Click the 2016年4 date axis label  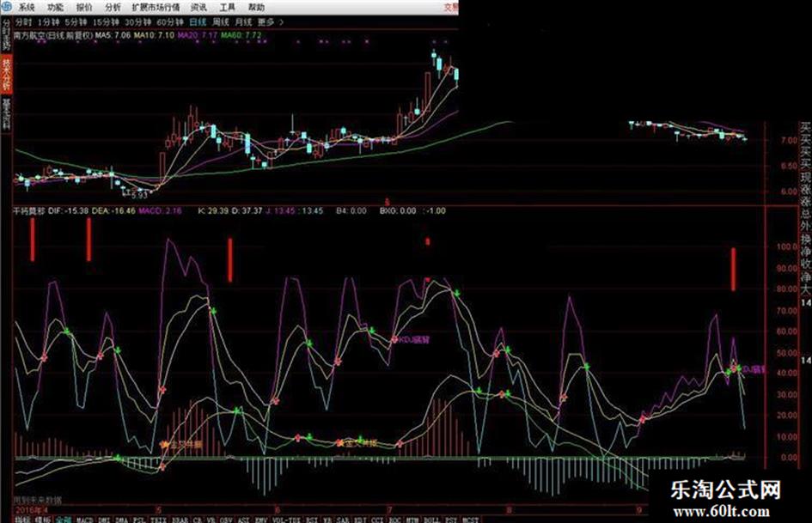32,510
